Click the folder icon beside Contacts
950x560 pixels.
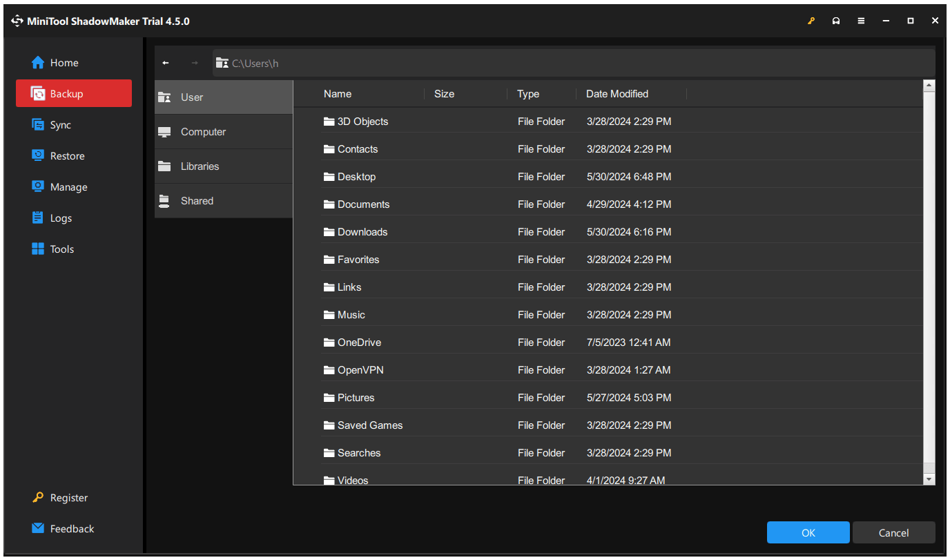[329, 149]
